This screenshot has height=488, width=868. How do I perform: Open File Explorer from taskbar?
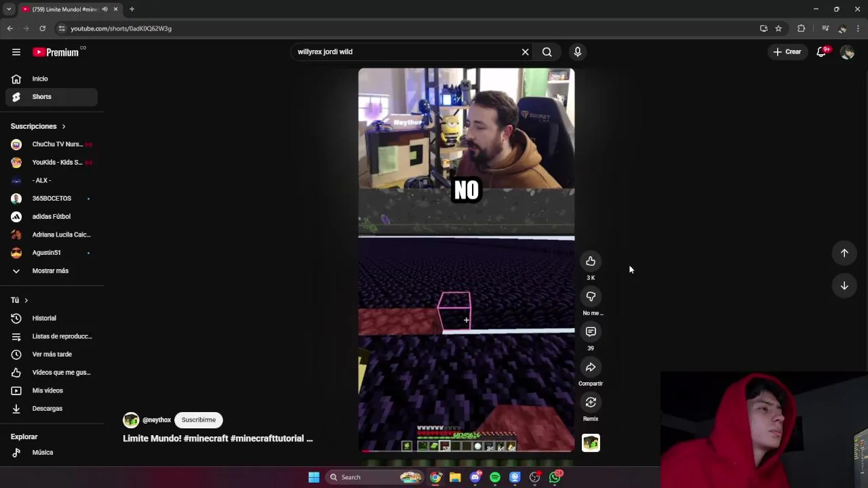point(455,477)
